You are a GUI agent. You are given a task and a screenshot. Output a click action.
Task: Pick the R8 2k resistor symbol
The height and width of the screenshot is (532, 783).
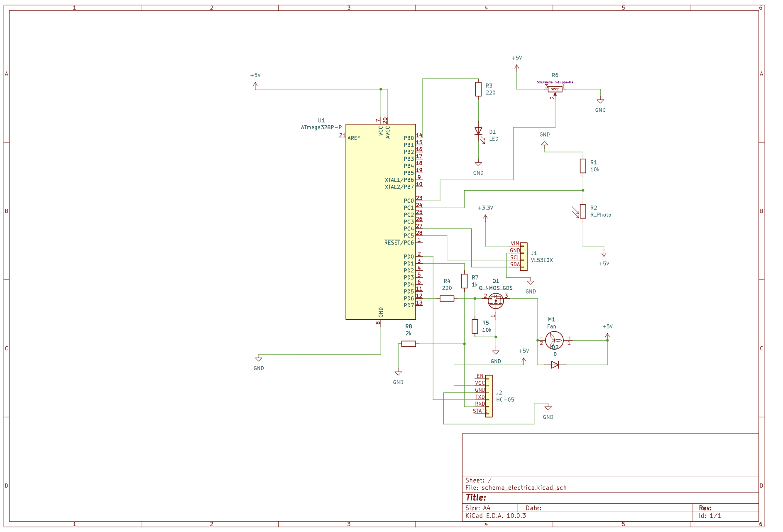409,344
